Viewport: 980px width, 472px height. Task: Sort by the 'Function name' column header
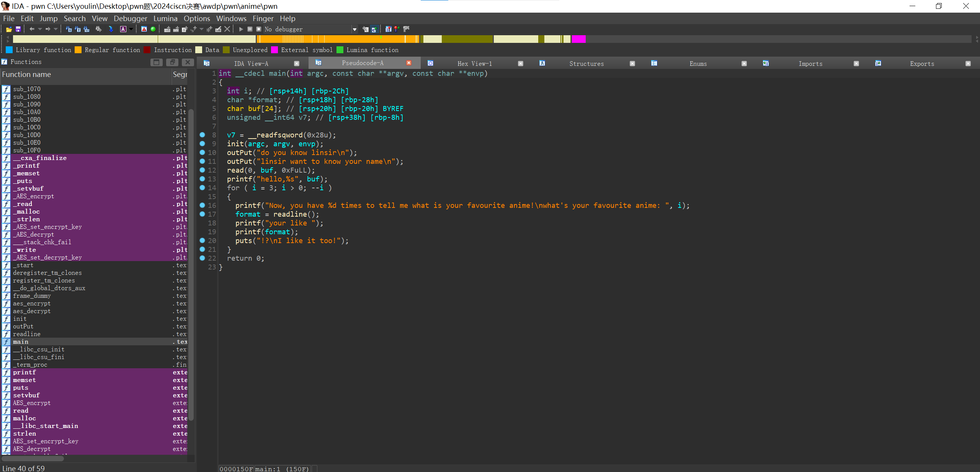tap(86, 75)
